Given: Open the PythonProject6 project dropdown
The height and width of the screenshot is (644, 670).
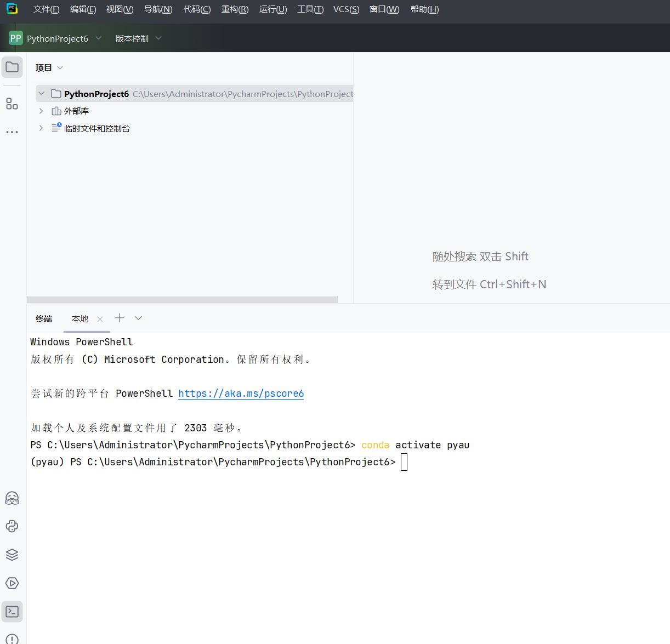Looking at the screenshot, I should [64, 38].
